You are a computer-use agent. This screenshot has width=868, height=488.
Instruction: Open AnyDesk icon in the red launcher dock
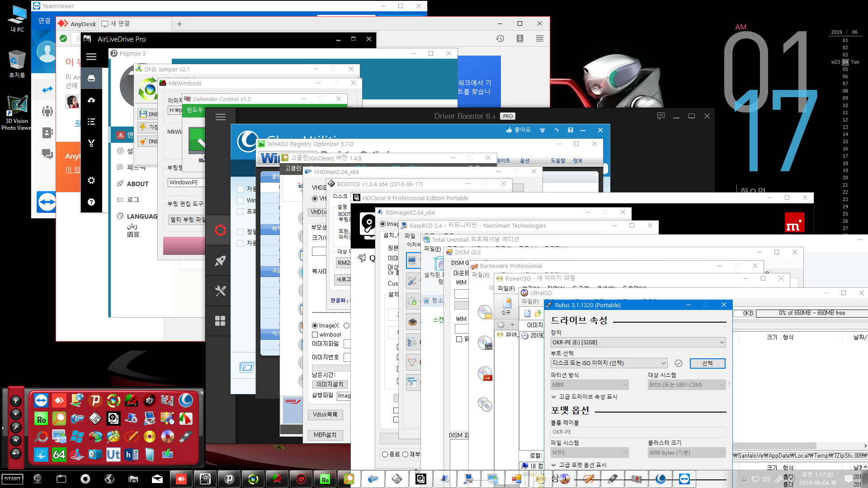[x=59, y=400]
